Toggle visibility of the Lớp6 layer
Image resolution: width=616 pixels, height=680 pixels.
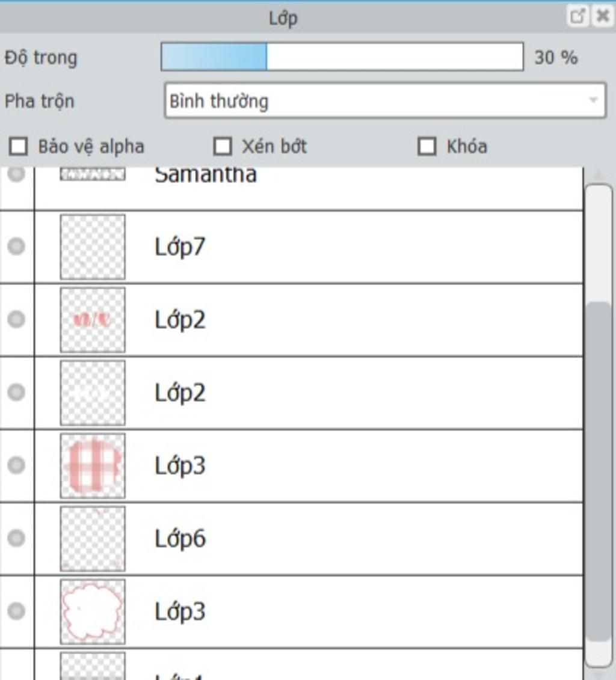[x=16, y=538]
